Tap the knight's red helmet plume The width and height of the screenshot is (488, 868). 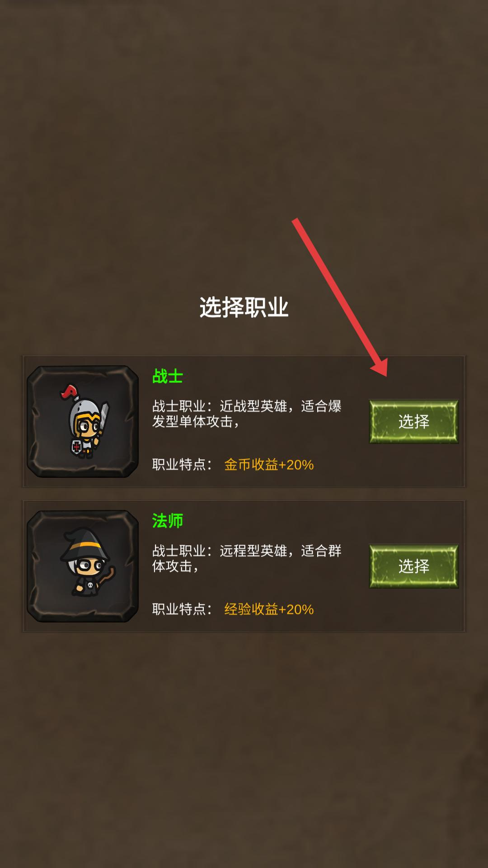(69, 392)
